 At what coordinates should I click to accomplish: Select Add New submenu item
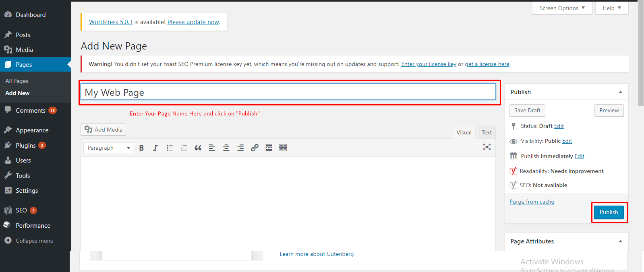[x=17, y=93]
